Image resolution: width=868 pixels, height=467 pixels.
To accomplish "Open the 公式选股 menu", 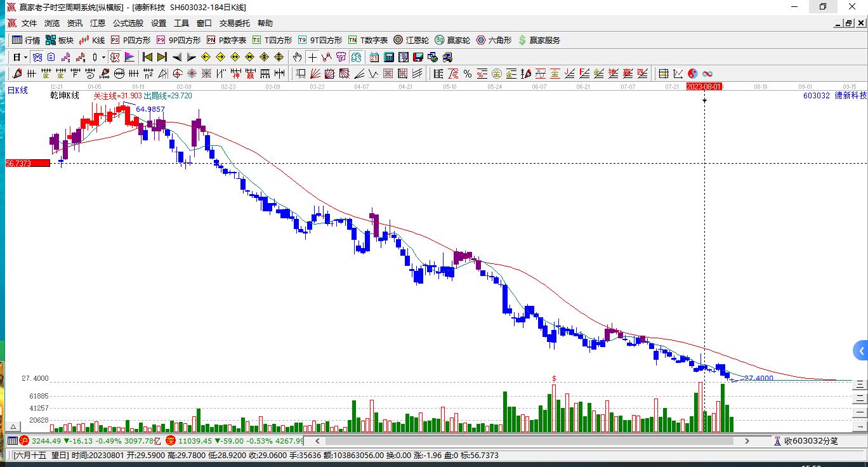I will tap(128, 23).
